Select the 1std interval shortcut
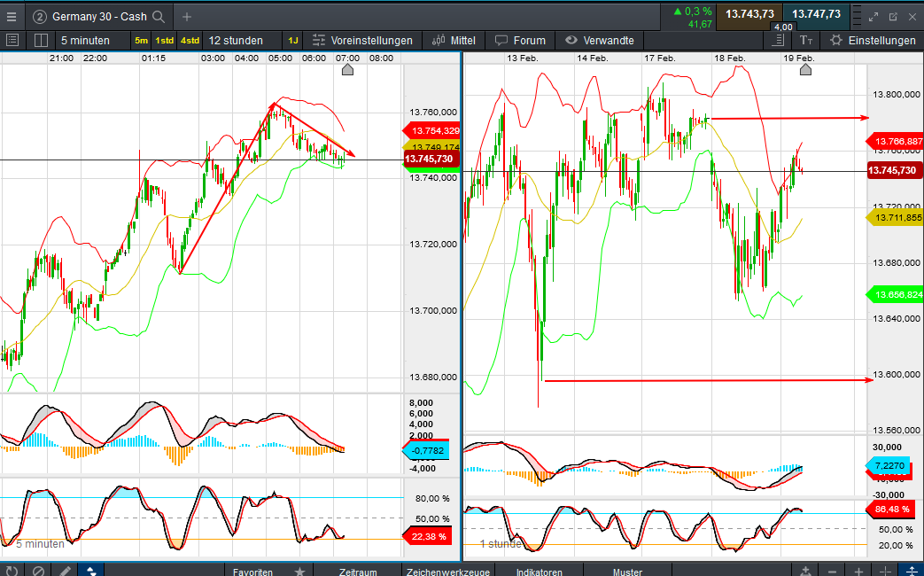Viewport: 924px width, 576px height. point(165,41)
